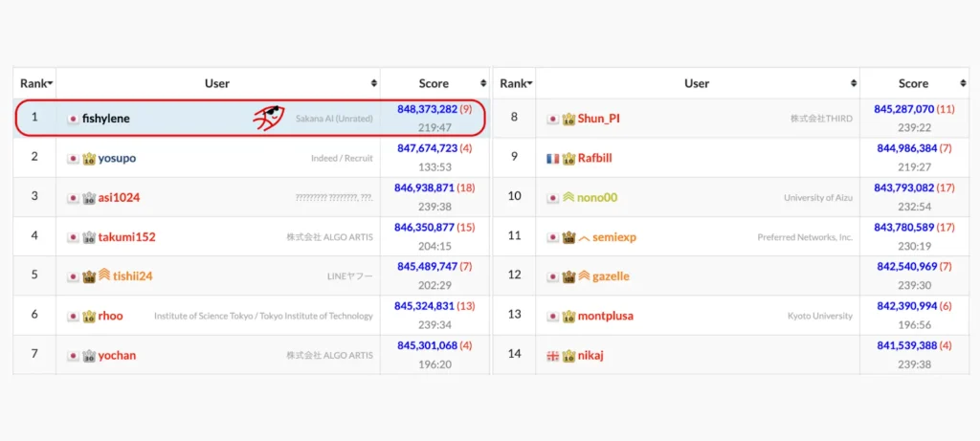
Task: Click the silver crown badge beside asi1024
Action: pyautogui.click(x=89, y=197)
